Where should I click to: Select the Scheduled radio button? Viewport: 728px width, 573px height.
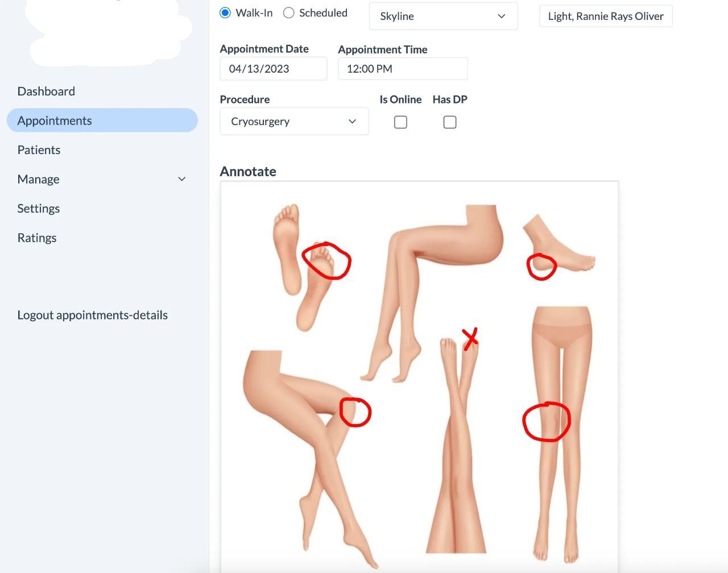[x=289, y=13]
